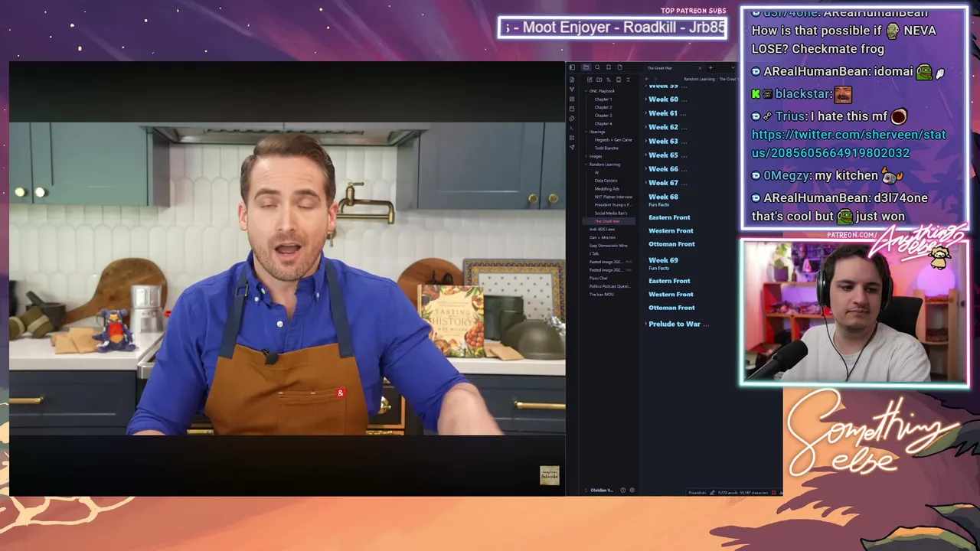Open the search panel in Obsidian

[597, 67]
